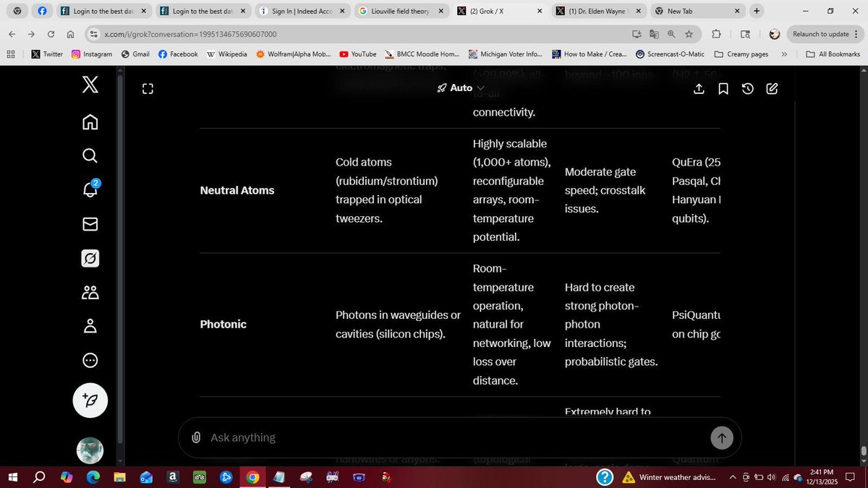Viewport: 868px width, 488px height.
Task: Click 'Moderate gate speed; crosstalk issues' cell
Action: pos(606,190)
